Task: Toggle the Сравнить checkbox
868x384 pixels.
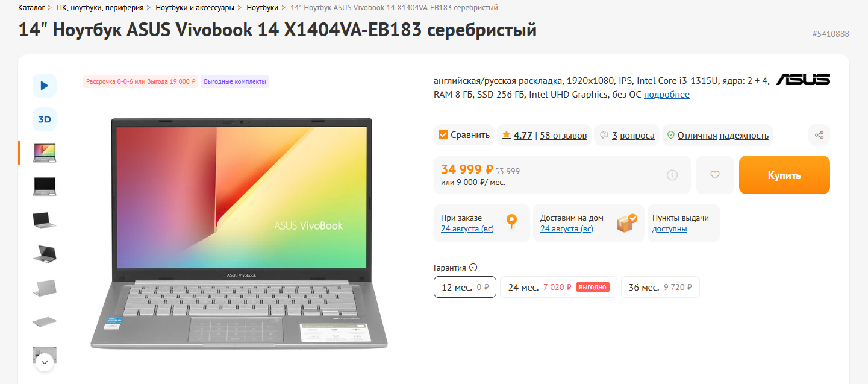Action: pos(443,135)
